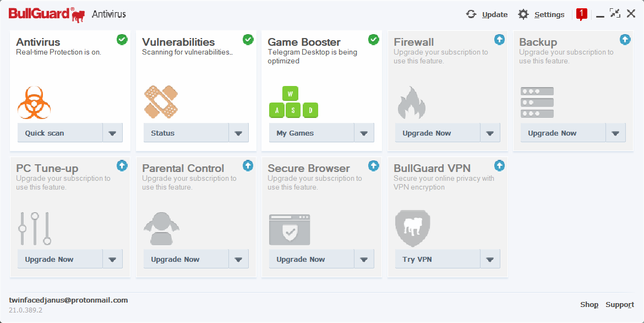Switch to compact window view icon

[615, 13]
